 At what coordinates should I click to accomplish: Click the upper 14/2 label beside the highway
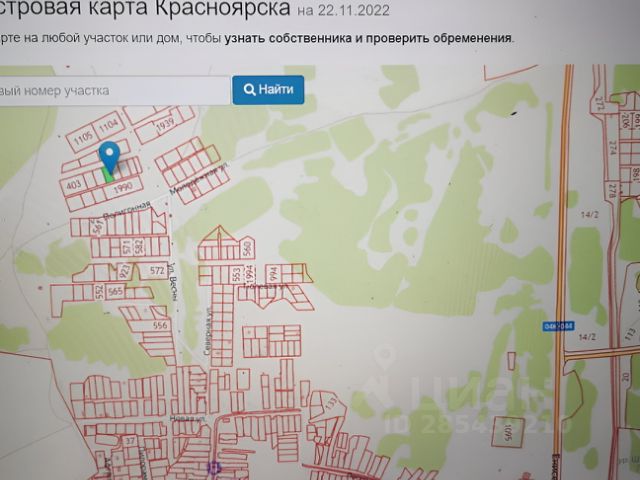coord(590,213)
